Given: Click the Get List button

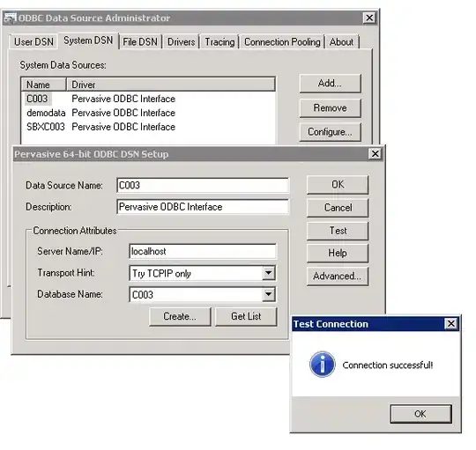Looking at the screenshot, I should 246,316.
